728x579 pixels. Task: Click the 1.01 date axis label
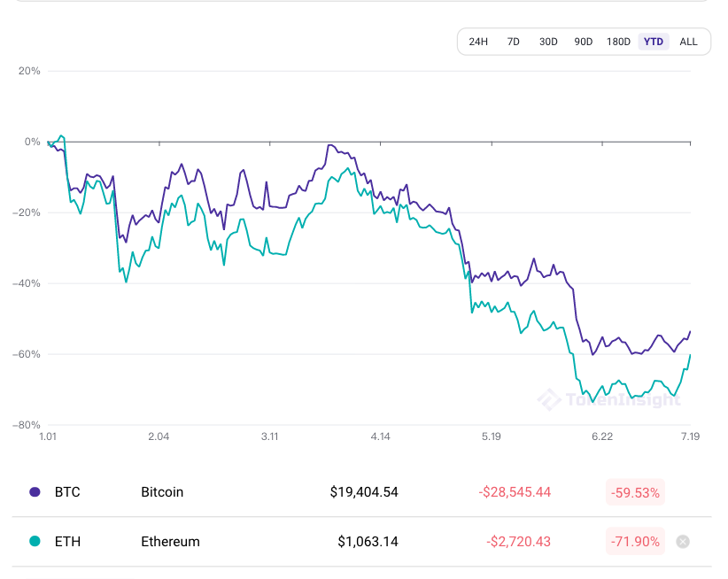point(48,436)
